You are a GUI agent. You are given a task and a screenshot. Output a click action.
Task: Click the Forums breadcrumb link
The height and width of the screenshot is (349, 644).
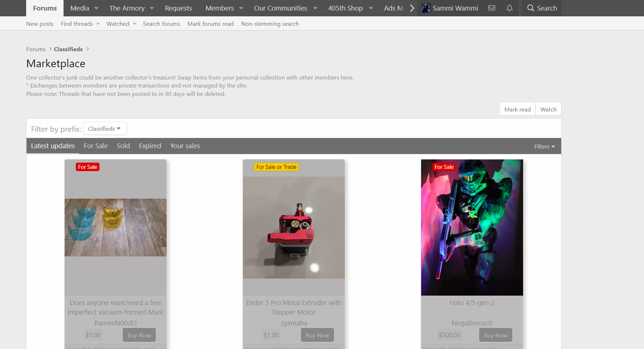point(36,49)
